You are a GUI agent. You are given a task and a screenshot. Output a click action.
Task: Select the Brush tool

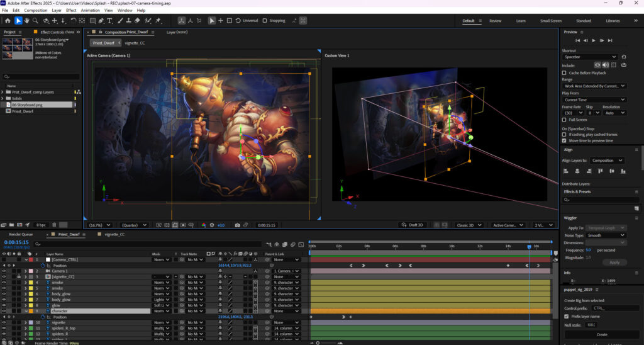click(x=120, y=21)
